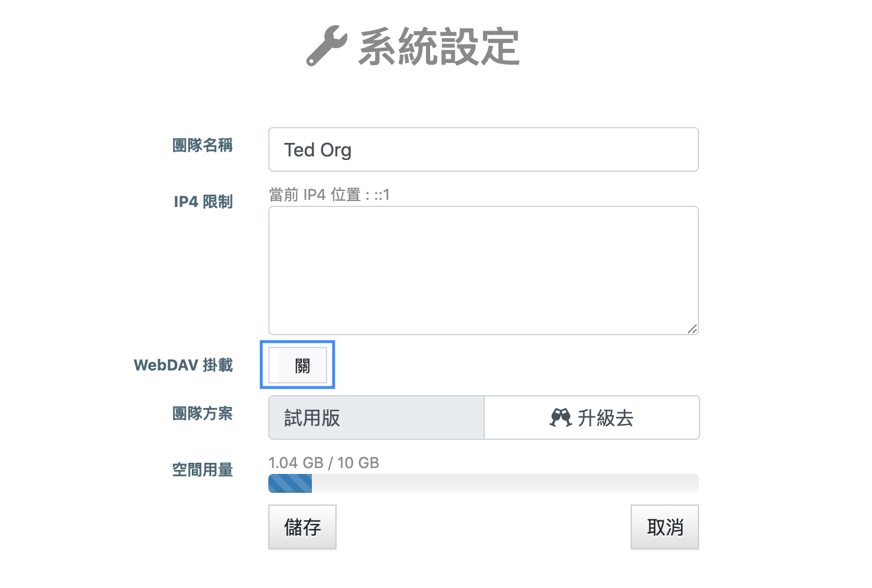Click the WebDAV 掛載 label
This screenshot has height=588, width=872.
(x=184, y=365)
